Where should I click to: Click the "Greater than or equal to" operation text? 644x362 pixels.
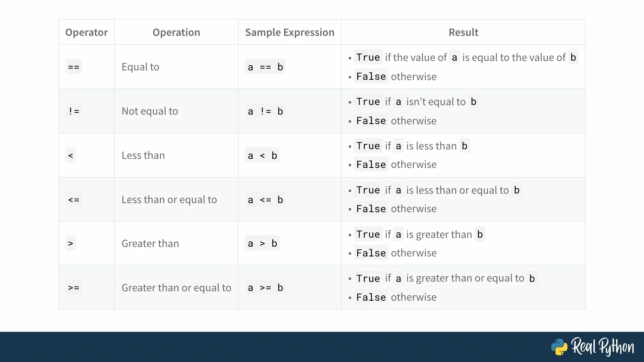tap(176, 288)
